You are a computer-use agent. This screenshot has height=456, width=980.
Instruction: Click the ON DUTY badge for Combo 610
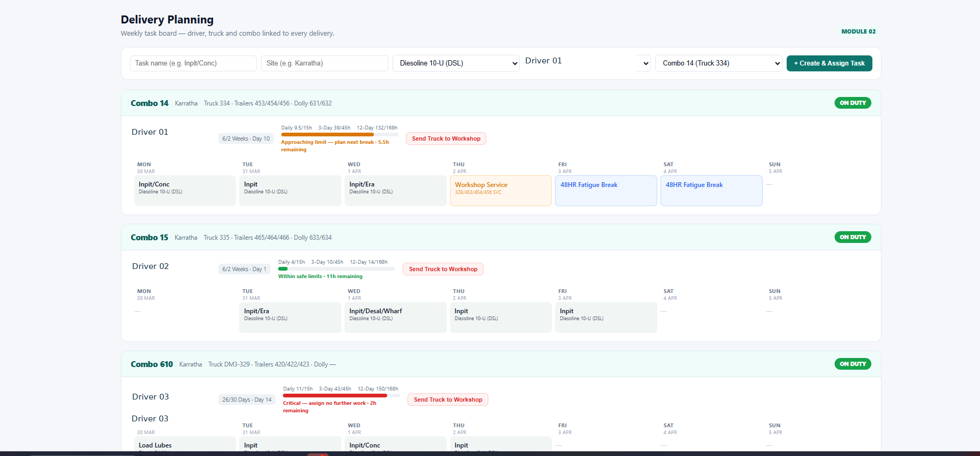[x=853, y=364]
